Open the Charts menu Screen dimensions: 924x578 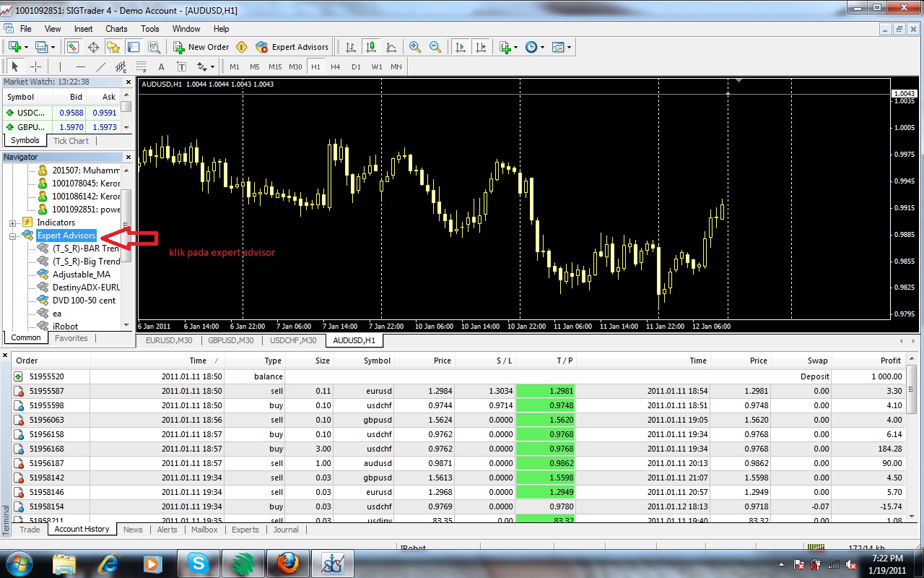tap(116, 29)
